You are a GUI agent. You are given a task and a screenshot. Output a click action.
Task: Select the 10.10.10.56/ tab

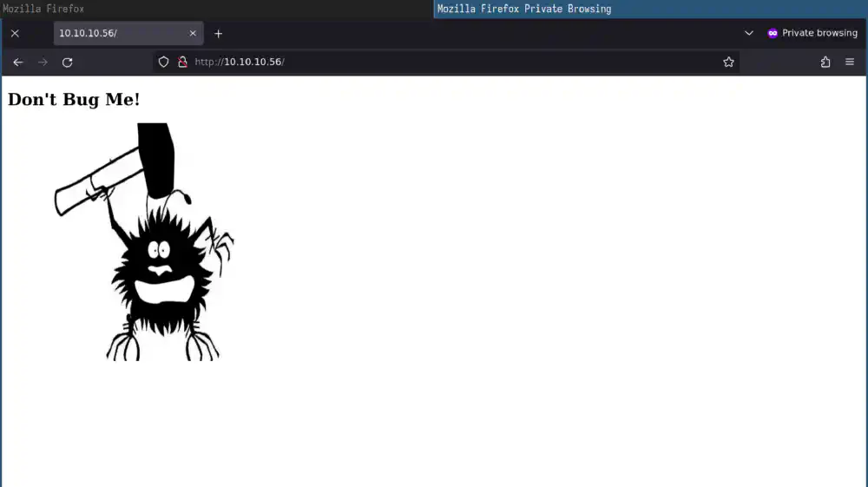[128, 33]
